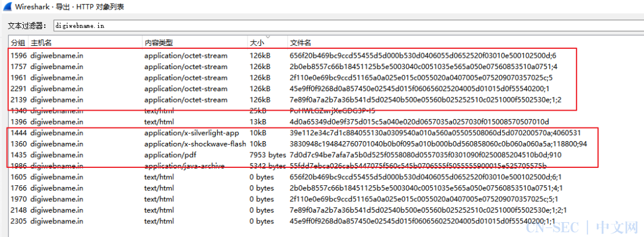Image resolution: width=644 pixels, height=237 pixels.
Task: Select packet 2291 in the object list
Action: click(x=18, y=89)
